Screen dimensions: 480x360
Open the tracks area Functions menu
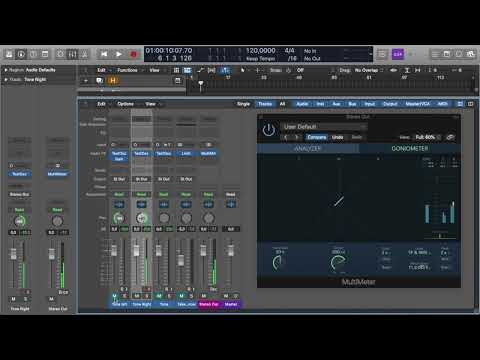[127, 70]
